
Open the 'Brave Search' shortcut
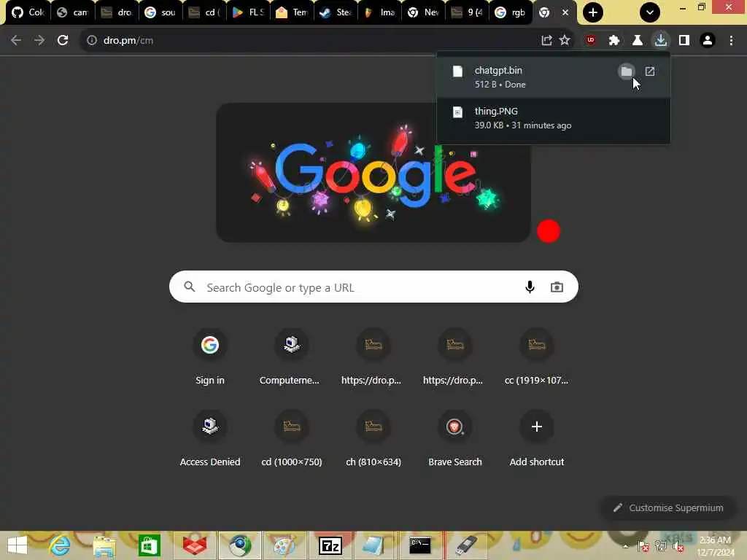(455, 439)
